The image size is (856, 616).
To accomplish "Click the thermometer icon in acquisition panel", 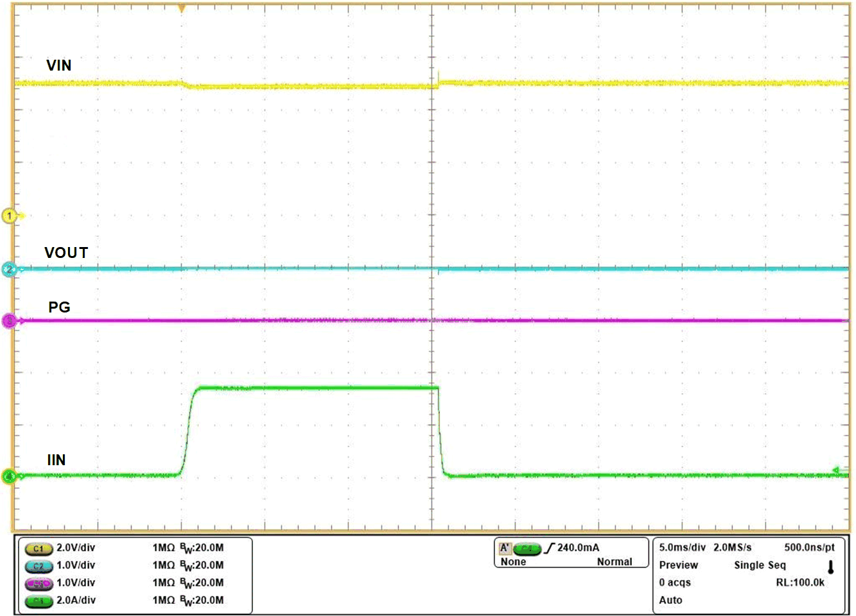I will click(830, 567).
